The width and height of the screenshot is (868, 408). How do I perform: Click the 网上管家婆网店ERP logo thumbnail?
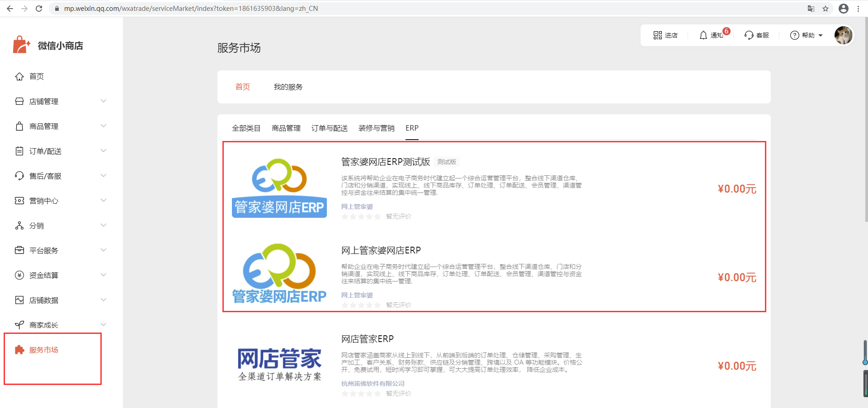point(279,274)
